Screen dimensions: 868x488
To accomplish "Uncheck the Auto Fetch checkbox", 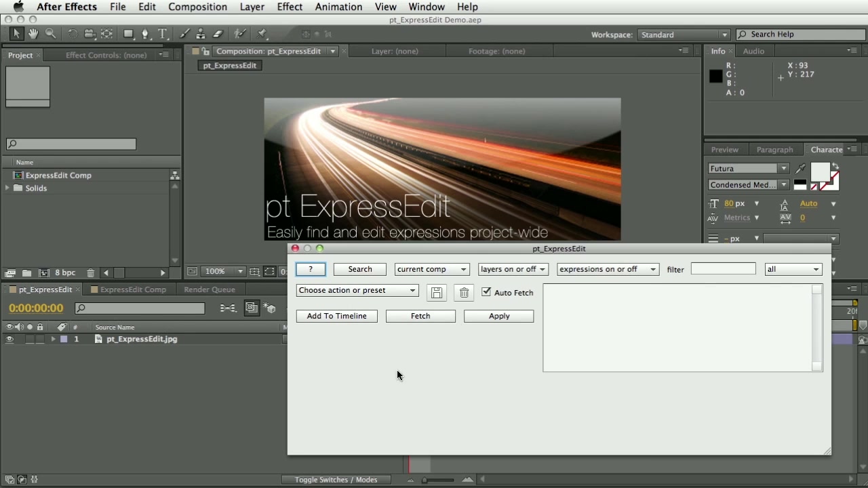I will [486, 292].
